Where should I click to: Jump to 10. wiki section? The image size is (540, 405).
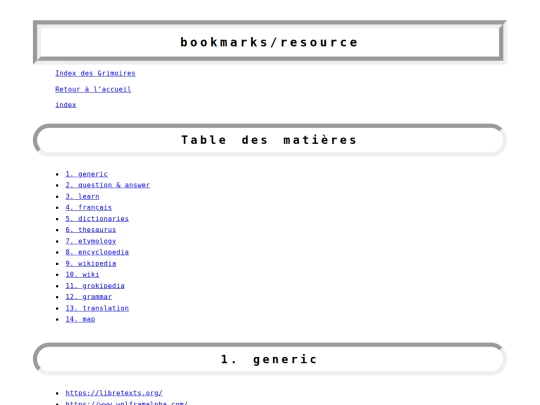tap(82, 274)
